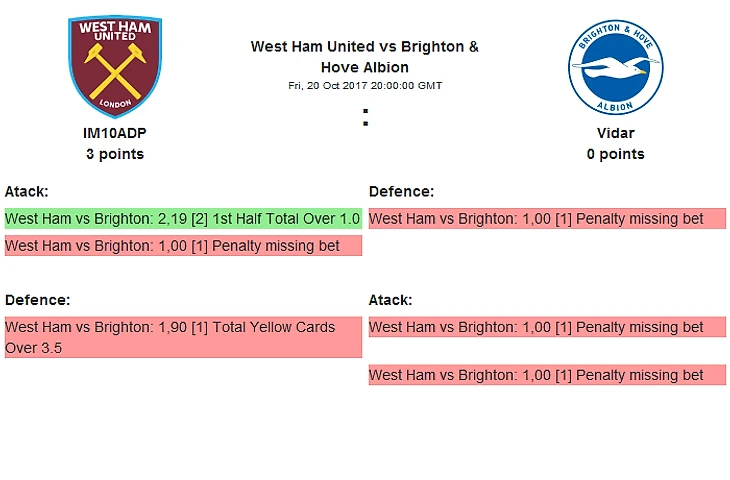Click the left Atack: heading
Viewport: 730px width, 480px height.
click(x=27, y=191)
